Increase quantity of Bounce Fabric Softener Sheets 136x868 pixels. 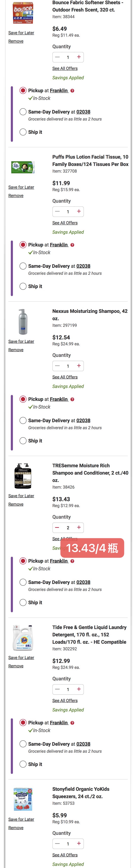tap(79, 57)
